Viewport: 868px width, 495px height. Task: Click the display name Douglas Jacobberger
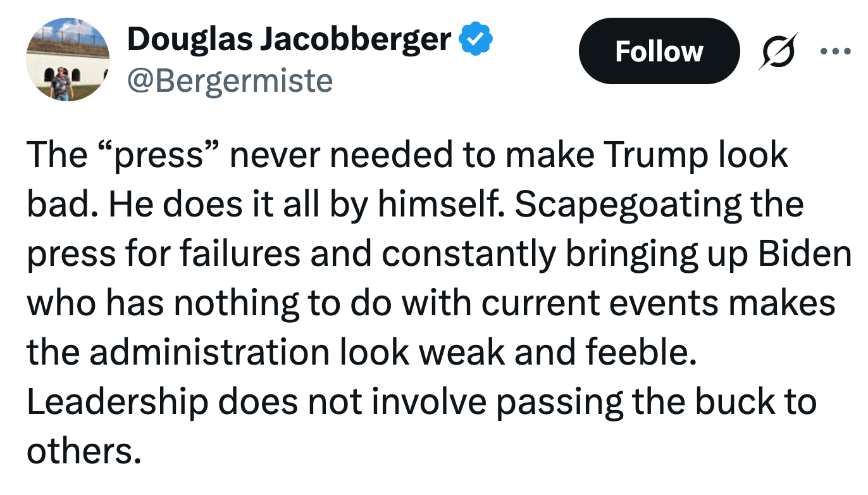[x=289, y=40]
